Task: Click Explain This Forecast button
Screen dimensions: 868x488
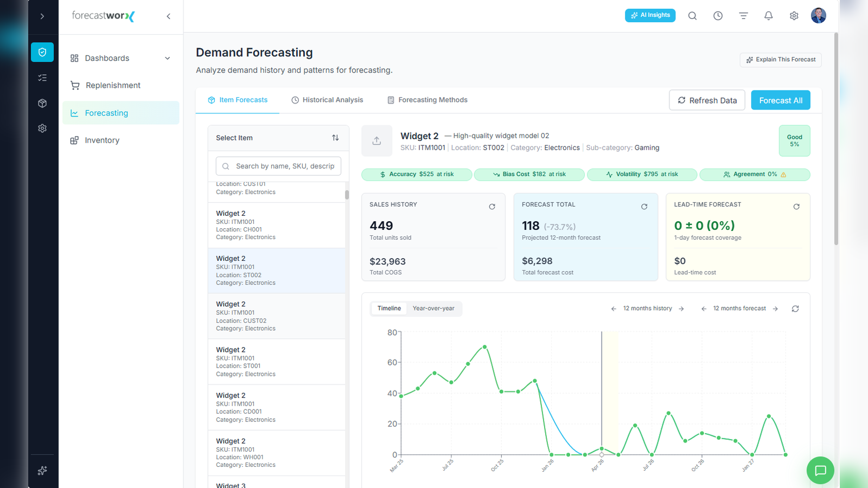Action: click(781, 60)
